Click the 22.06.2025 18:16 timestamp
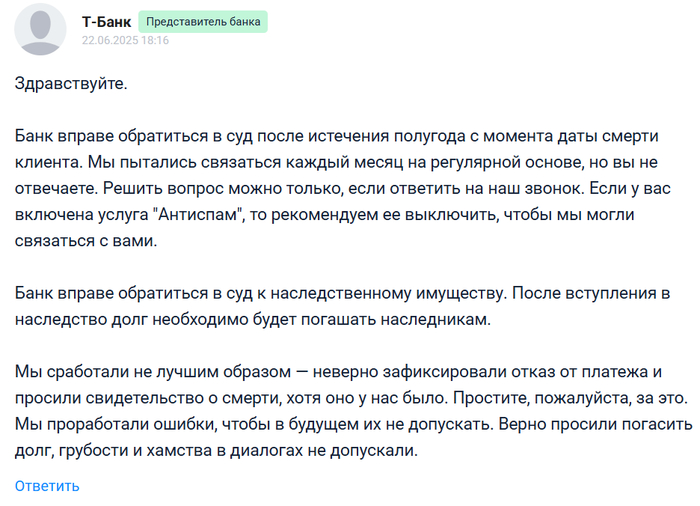The height and width of the screenshot is (506, 700). [x=125, y=40]
